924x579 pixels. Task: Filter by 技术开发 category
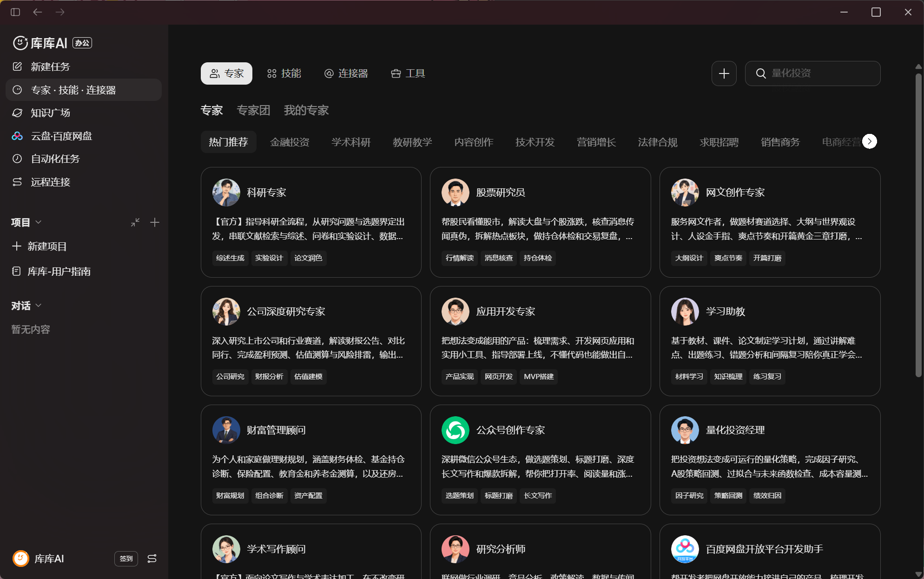pos(535,142)
